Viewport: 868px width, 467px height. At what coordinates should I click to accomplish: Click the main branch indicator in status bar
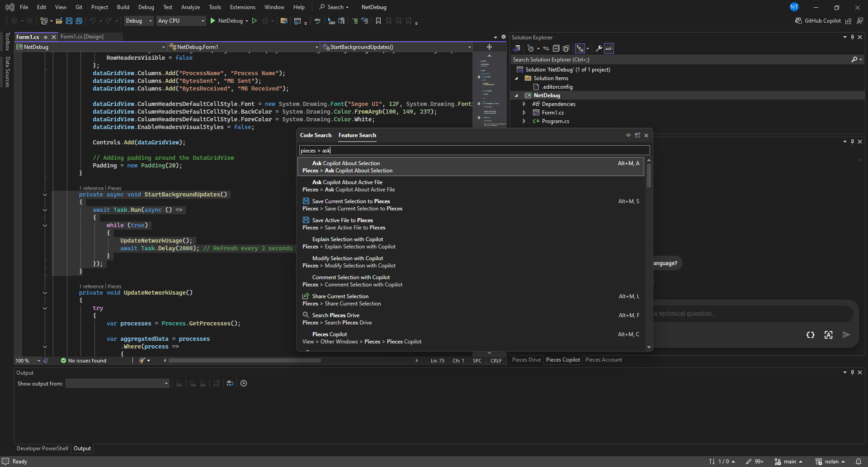coord(788,462)
